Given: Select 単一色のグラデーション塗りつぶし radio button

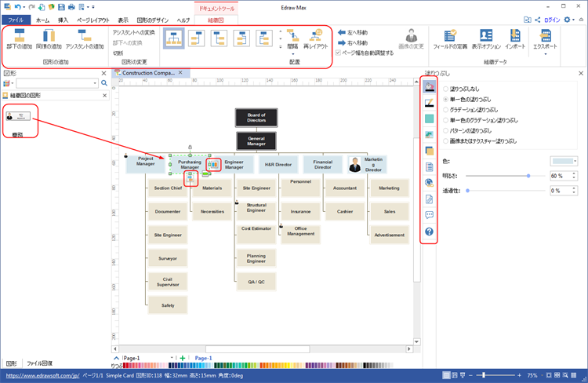Looking at the screenshot, I should pyautogui.click(x=445, y=120).
